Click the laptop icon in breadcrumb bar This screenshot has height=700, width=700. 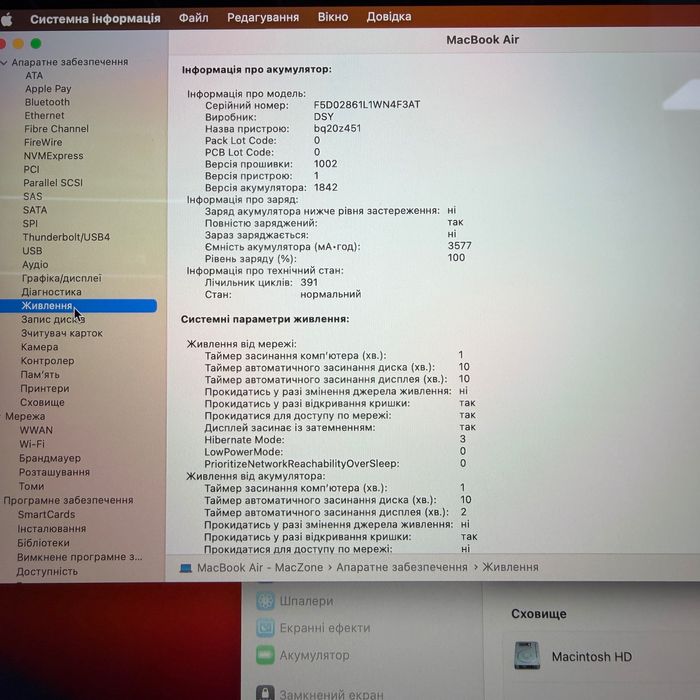185,568
